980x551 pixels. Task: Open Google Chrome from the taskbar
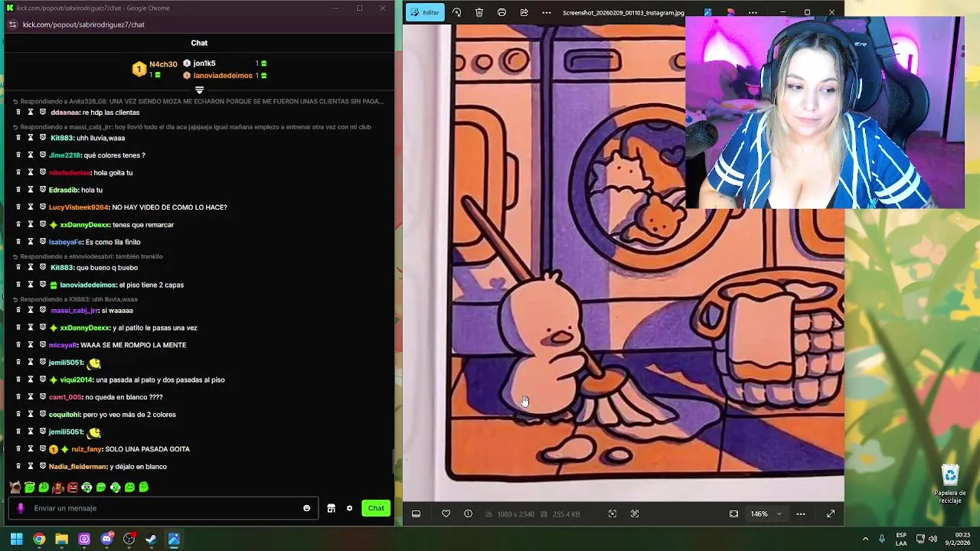point(39,539)
